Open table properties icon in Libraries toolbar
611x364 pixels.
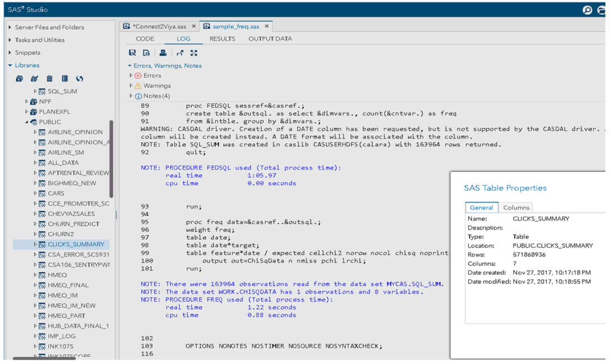point(64,79)
